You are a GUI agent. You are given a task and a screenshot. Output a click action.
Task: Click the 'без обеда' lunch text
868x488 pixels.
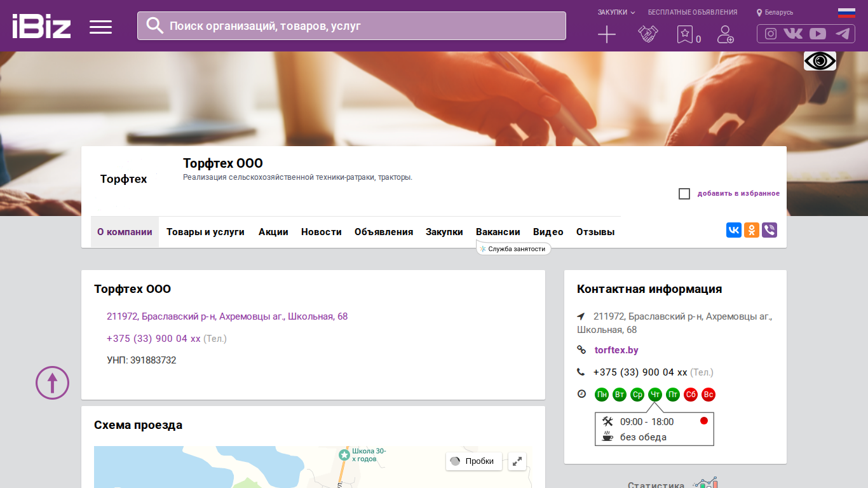pos(643,437)
